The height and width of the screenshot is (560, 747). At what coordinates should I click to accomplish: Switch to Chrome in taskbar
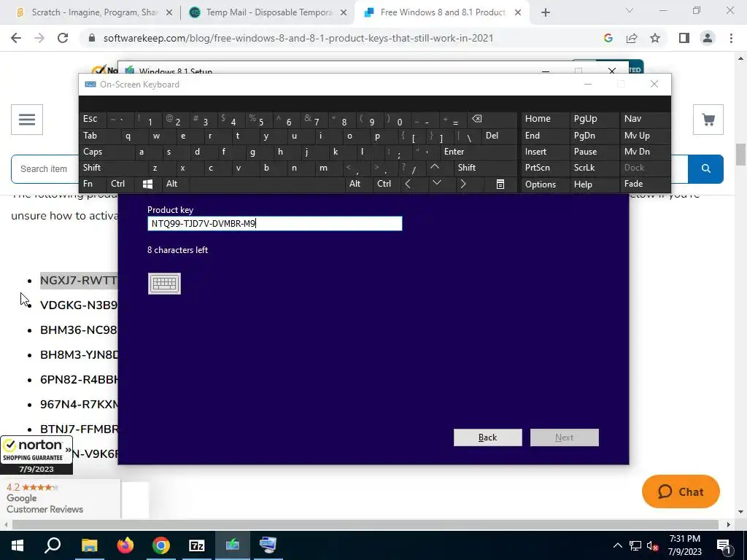[161, 545]
